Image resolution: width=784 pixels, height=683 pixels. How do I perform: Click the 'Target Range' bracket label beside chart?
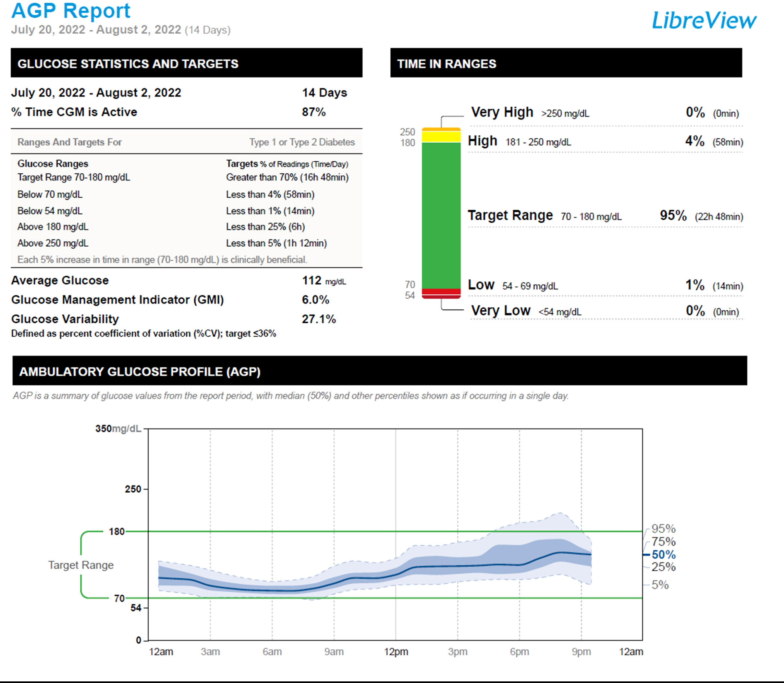coord(81,565)
